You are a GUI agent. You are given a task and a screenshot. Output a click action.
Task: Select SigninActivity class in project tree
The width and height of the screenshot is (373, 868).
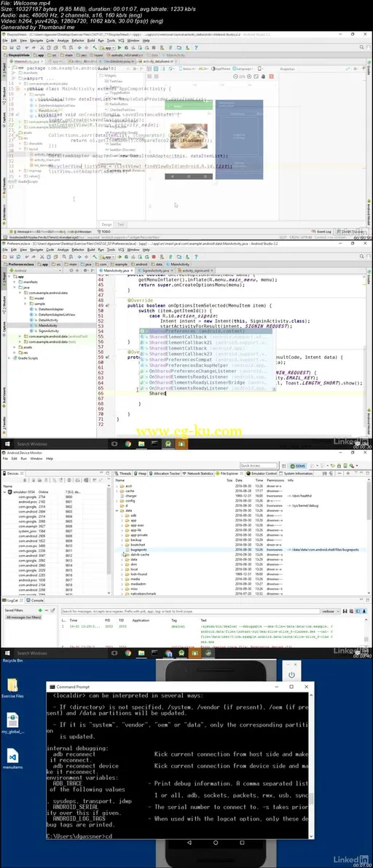[49, 331]
